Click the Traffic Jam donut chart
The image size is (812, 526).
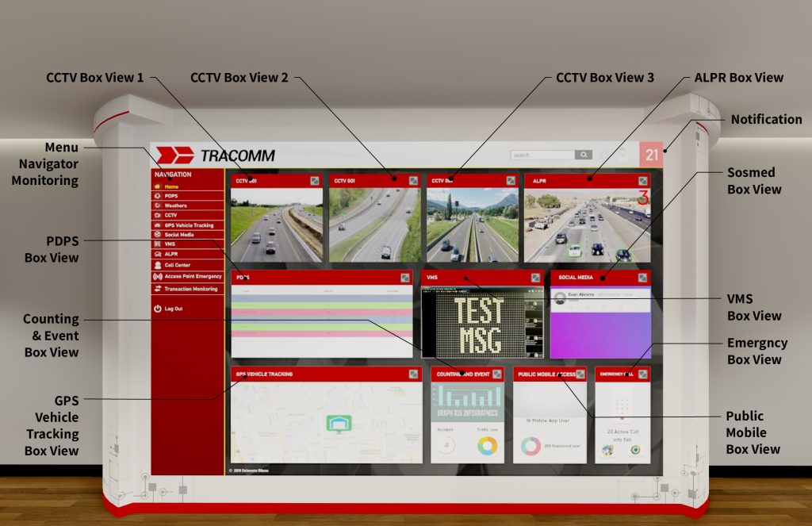[x=486, y=446]
